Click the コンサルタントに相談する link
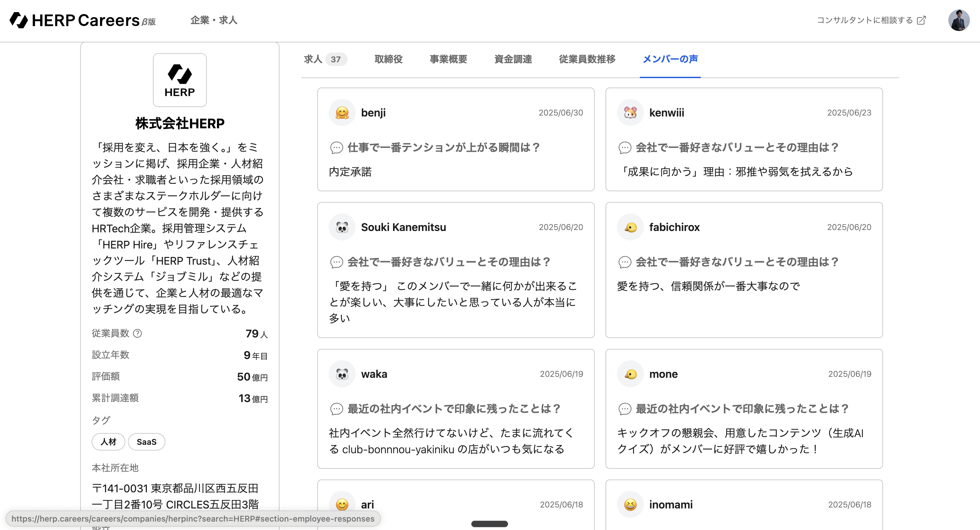The height and width of the screenshot is (530, 980). [x=864, y=20]
